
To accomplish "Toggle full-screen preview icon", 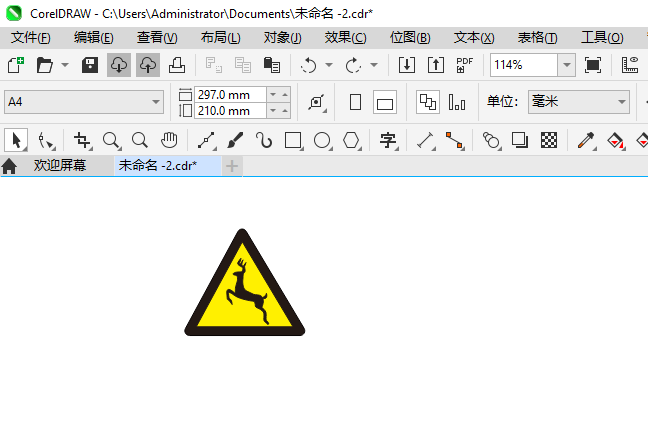I will (x=593, y=65).
